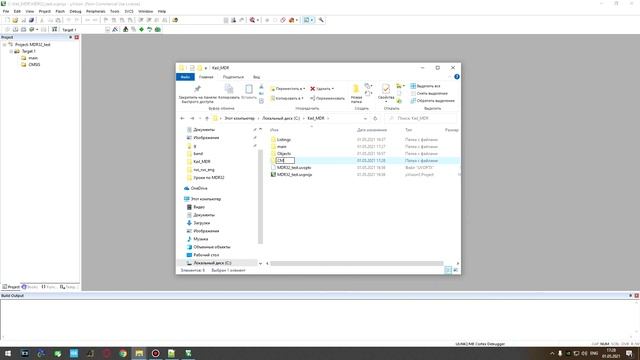Click the Explorer Back navigation arrow
Viewport: 640px width, 360px height.
(x=182, y=118)
